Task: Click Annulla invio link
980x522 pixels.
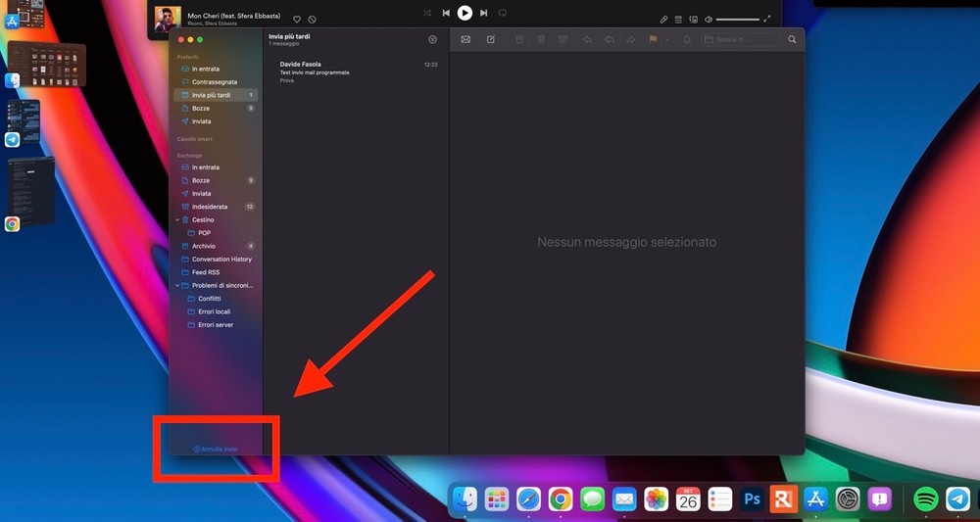Action: (216, 449)
